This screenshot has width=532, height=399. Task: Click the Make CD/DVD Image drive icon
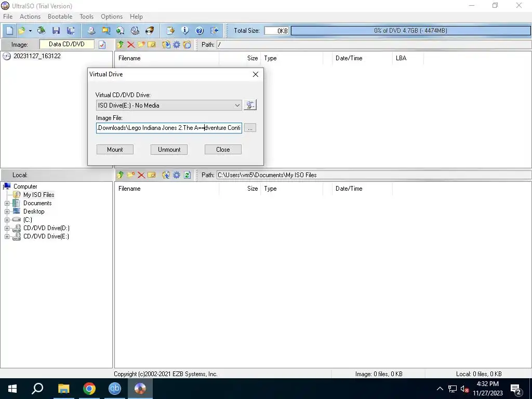point(91,31)
